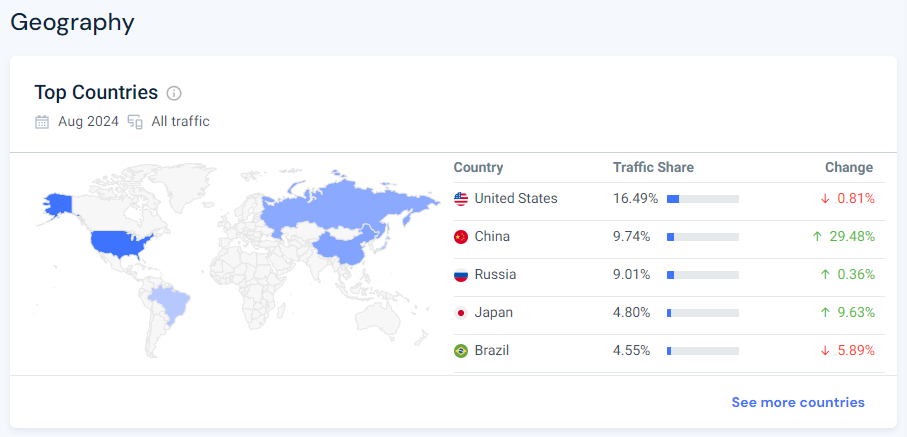Screen dimensions: 907x437
Task: Click the calendar icon next to Aug 2024
Action: click(42, 122)
